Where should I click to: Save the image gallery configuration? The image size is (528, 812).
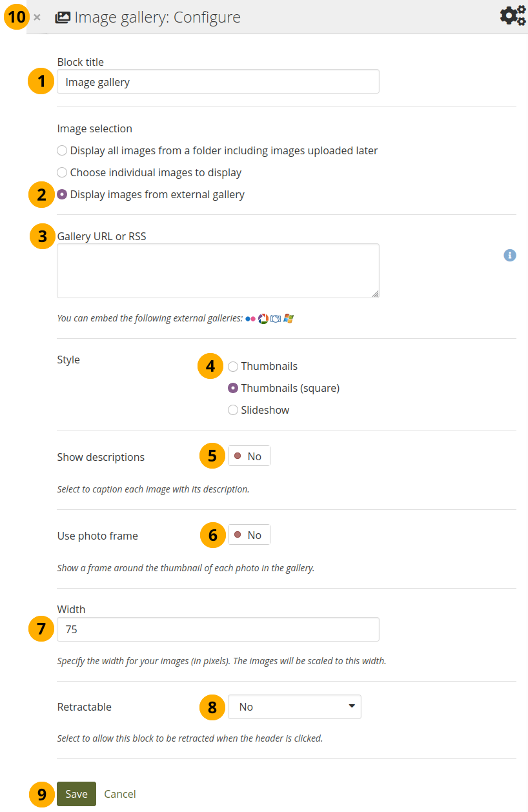[76, 795]
